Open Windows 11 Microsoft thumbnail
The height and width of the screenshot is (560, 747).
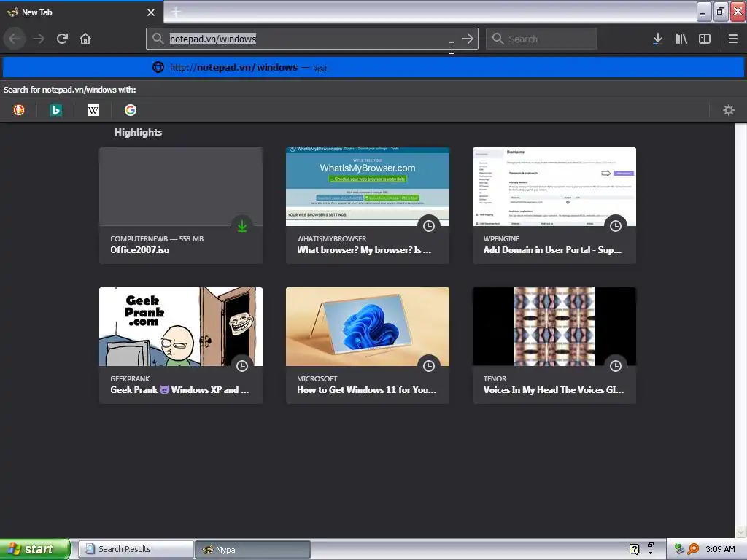click(368, 326)
